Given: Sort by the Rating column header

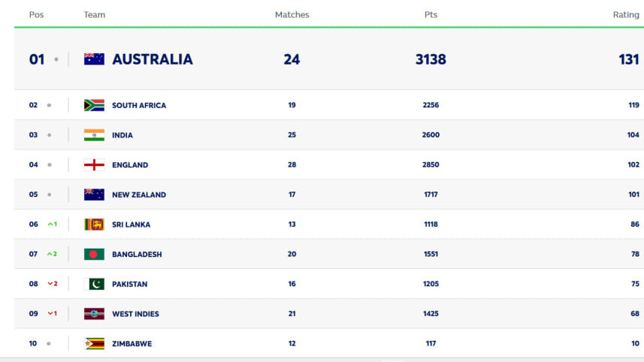Looking at the screenshot, I should click(x=626, y=15).
